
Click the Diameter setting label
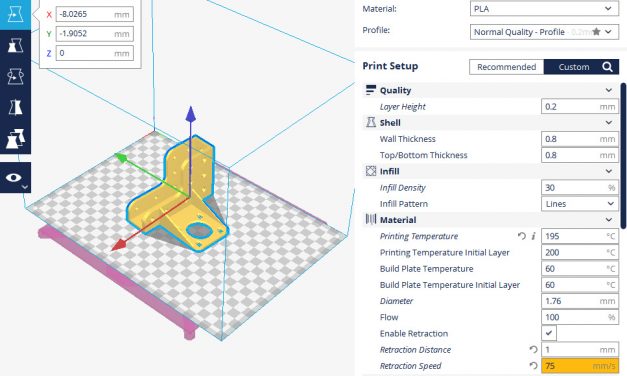coord(396,301)
